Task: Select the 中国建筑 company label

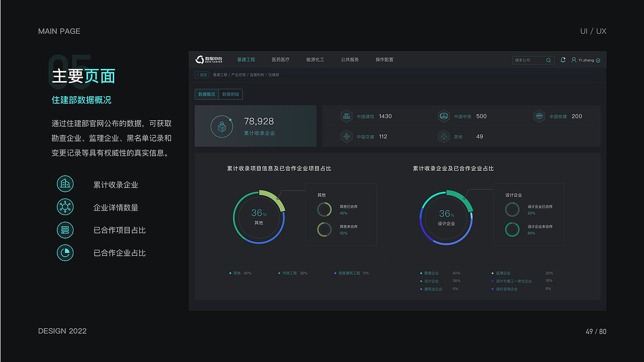Action: click(x=365, y=116)
